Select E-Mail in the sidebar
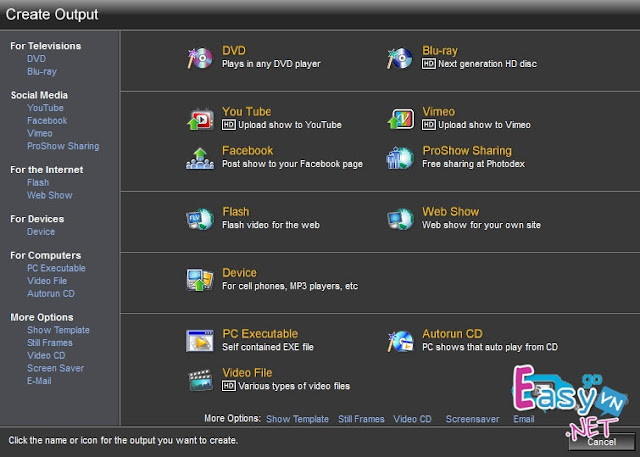Screen dimensions: 640x457 39,381
